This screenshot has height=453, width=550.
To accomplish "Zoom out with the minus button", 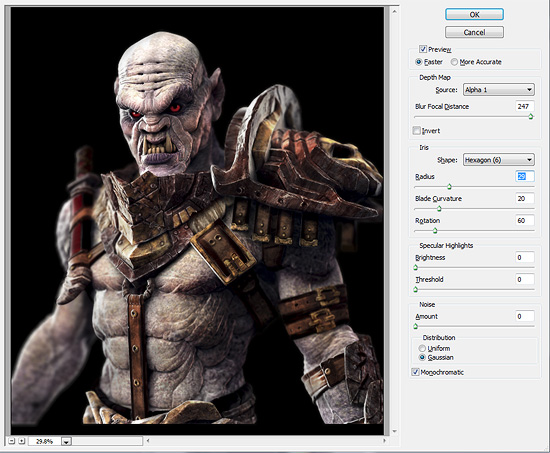I will tap(12, 441).
